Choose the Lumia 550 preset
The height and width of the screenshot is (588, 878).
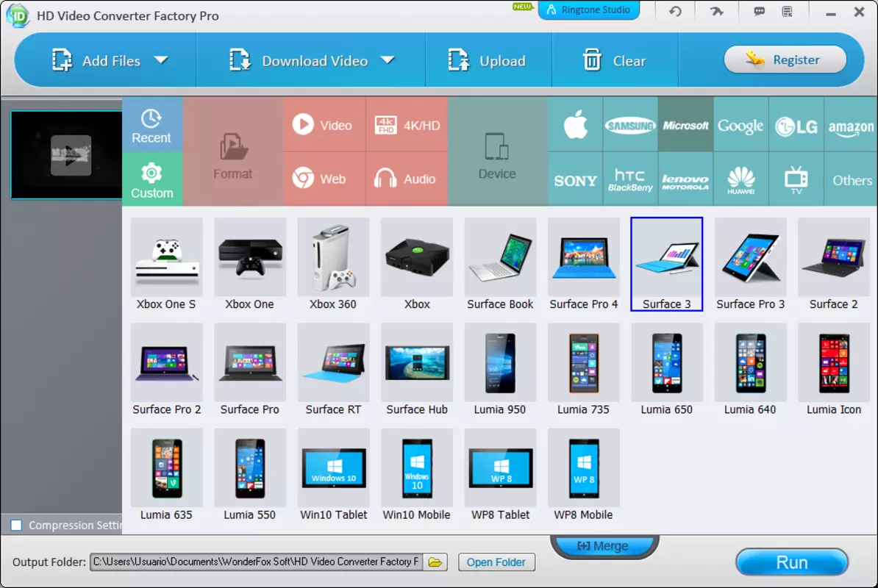click(x=250, y=475)
